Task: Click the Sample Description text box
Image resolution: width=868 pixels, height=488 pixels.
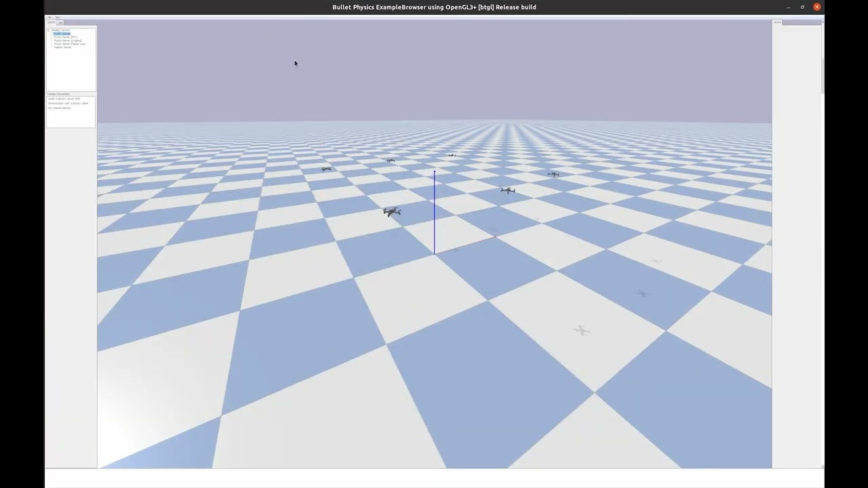Action: coord(71,111)
